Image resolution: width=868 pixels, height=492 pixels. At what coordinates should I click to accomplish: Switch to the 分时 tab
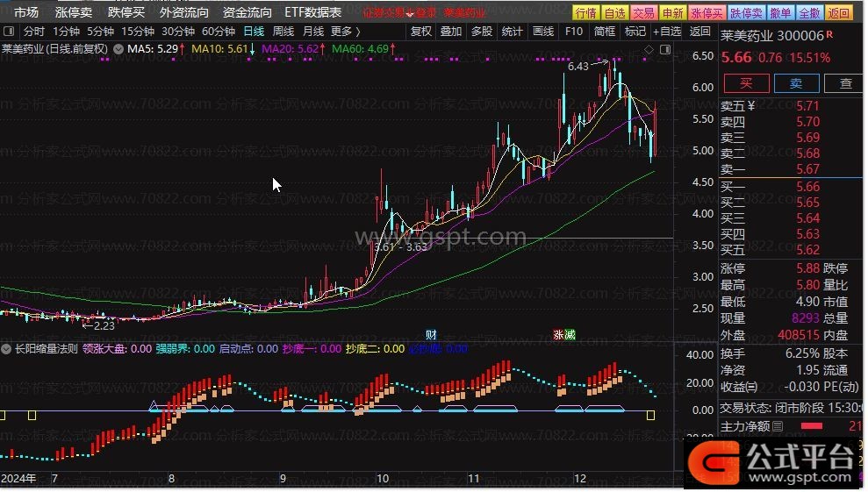33,32
